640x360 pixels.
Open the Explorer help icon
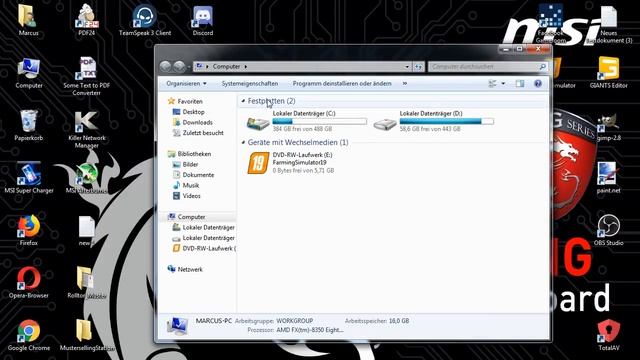click(x=538, y=84)
